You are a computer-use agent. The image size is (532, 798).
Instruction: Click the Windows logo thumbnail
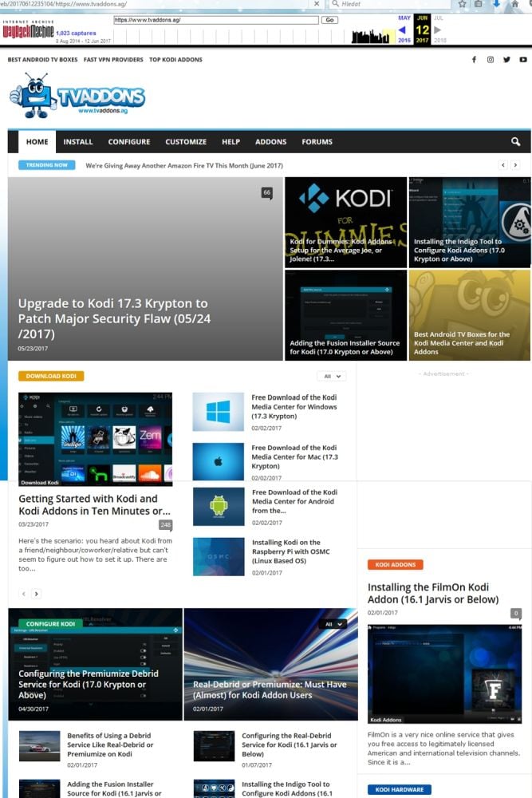(x=219, y=412)
